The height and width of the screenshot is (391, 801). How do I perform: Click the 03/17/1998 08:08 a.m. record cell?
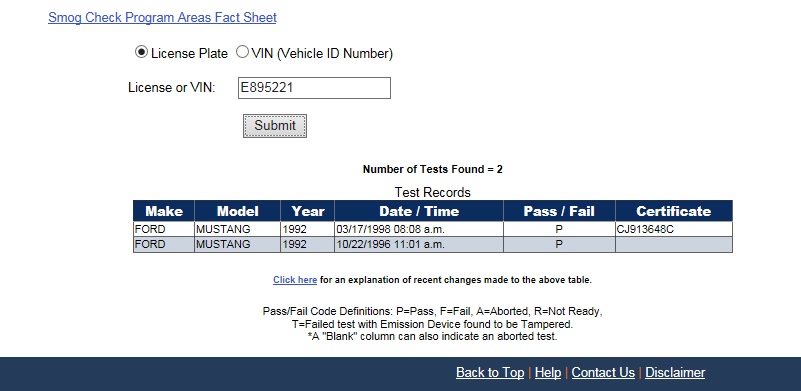pyautogui.click(x=419, y=229)
